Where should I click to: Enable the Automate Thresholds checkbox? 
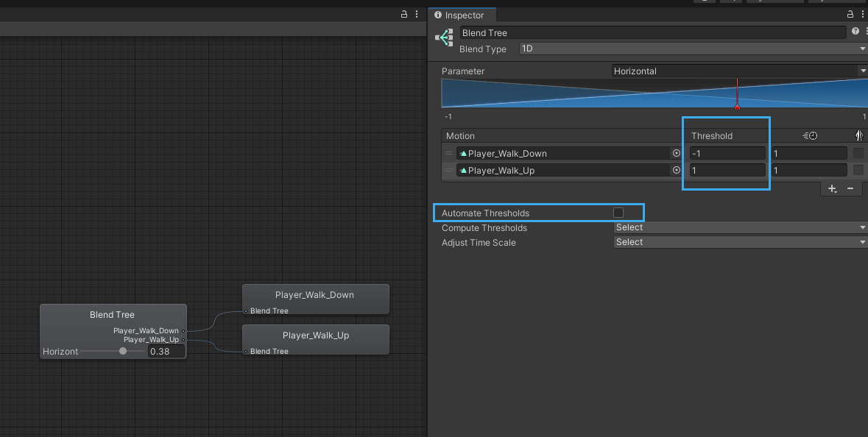[618, 213]
